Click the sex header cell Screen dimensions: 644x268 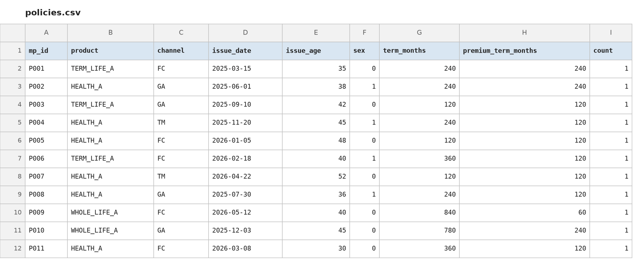[364, 51]
